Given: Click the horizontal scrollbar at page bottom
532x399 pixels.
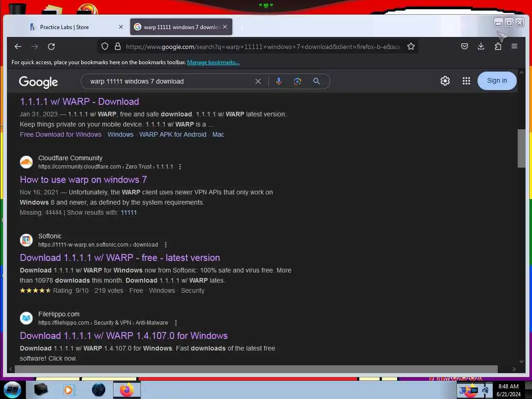Looking at the screenshot, I should (256, 369).
